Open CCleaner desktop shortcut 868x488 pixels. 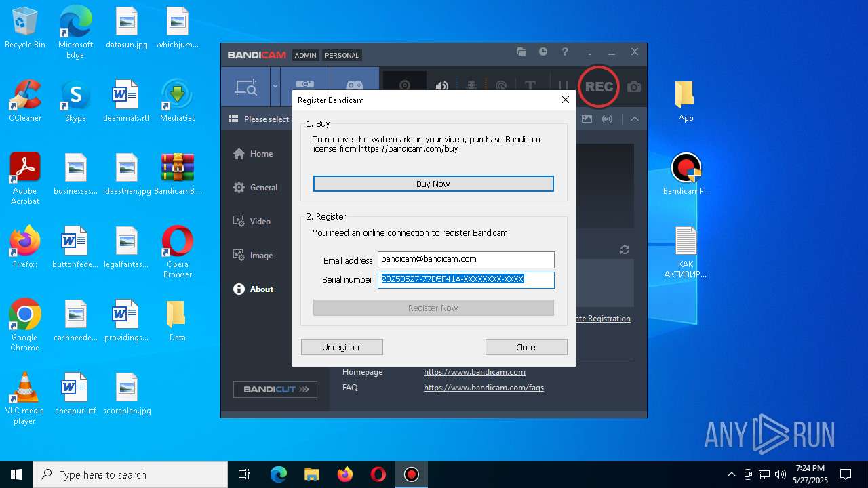click(25, 102)
